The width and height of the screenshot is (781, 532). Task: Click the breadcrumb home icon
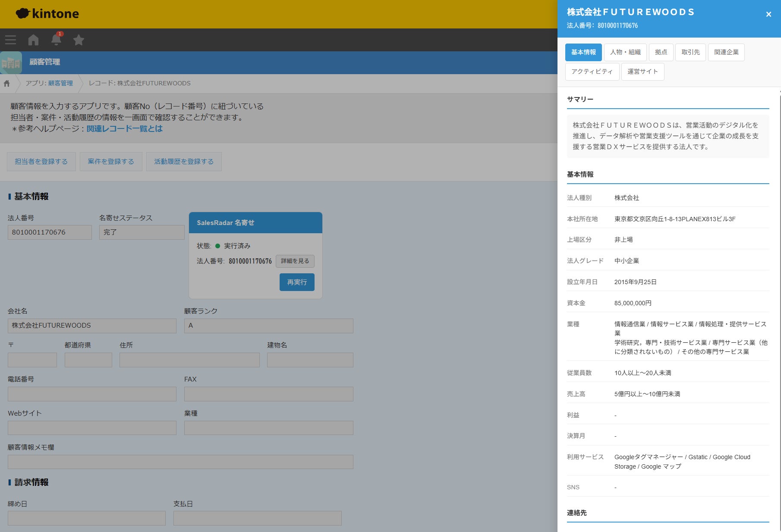click(7, 84)
